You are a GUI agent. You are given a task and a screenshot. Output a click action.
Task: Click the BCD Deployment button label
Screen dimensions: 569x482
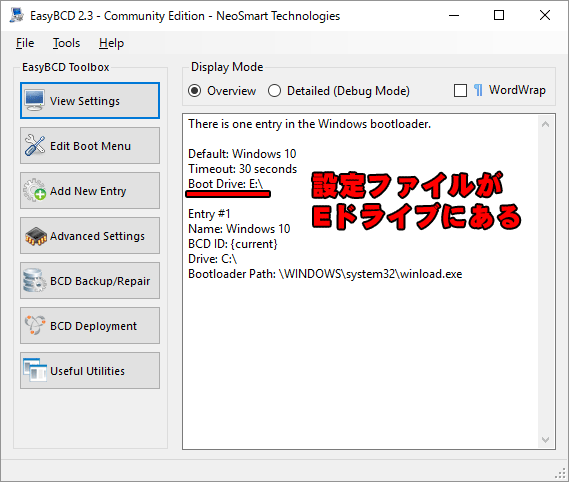(93, 326)
